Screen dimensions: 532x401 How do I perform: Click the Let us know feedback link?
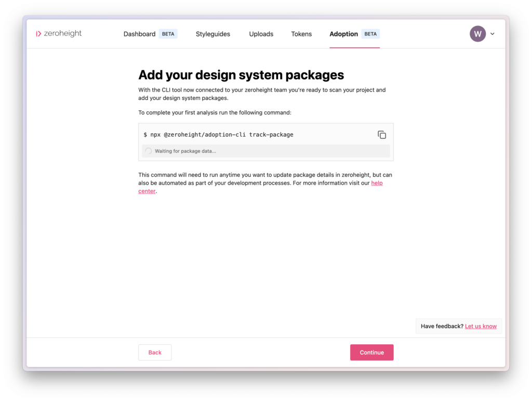[x=481, y=326]
